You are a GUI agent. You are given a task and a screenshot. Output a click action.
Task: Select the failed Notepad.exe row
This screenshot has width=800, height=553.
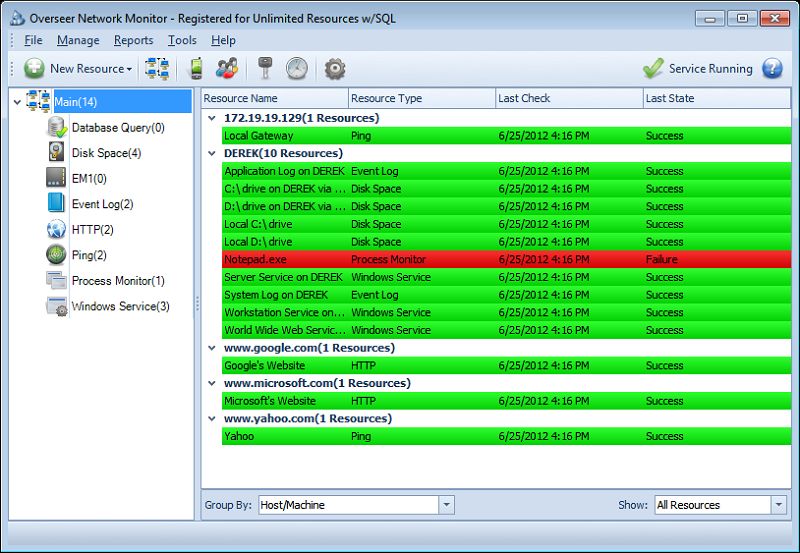pyautogui.click(x=506, y=259)
